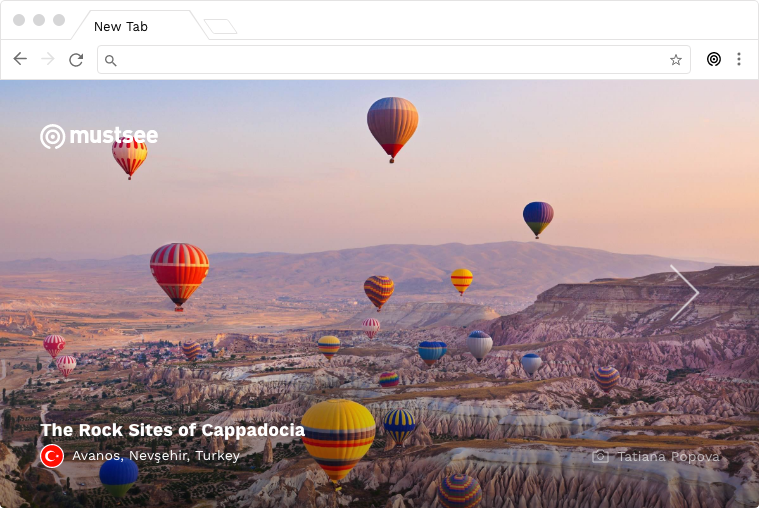This screenshot has height=508, width=759.
Task: Open the Mustsee extension toolbar icon
Action: tap(713, 60)
